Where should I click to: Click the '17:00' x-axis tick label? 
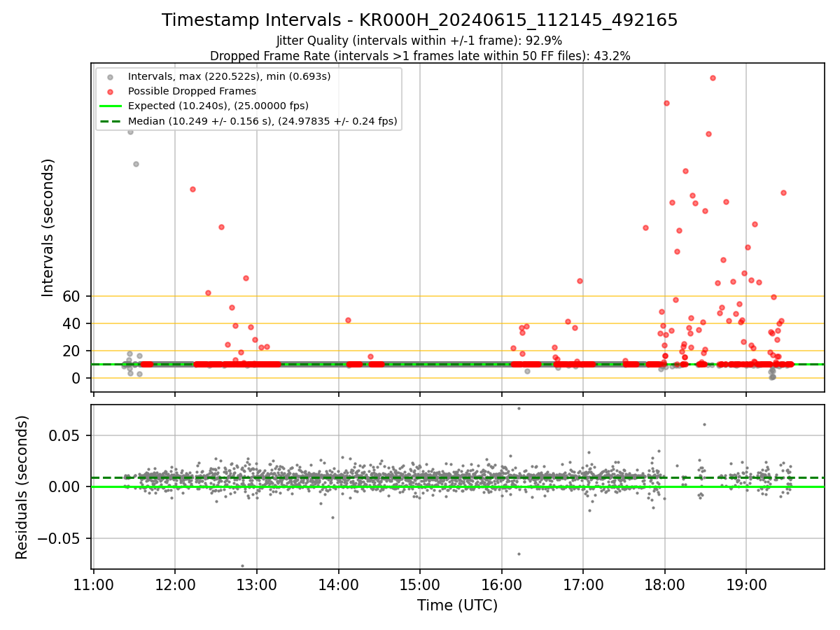[x=583, y=584]
